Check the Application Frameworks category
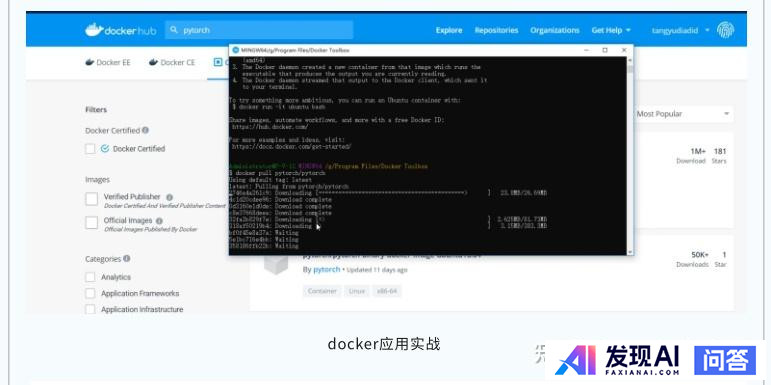Image resolution: width=771 pixels, height=385 pixels. point(90,294)
